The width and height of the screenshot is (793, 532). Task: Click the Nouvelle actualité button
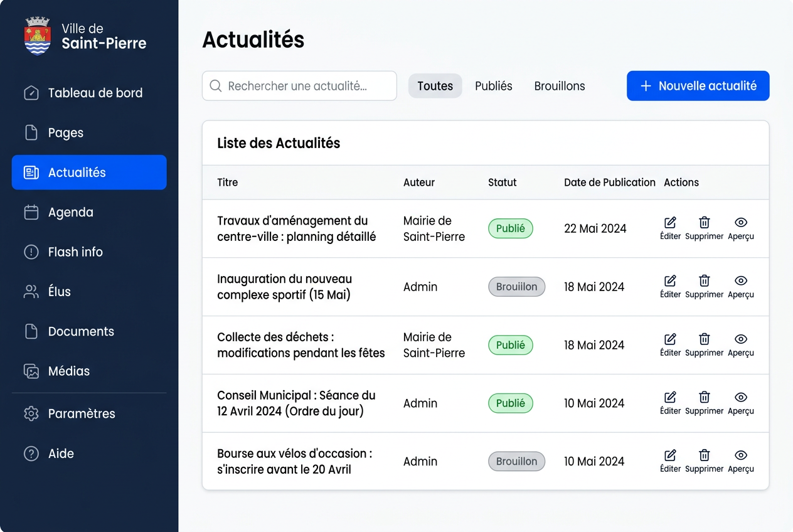(698, 86)
